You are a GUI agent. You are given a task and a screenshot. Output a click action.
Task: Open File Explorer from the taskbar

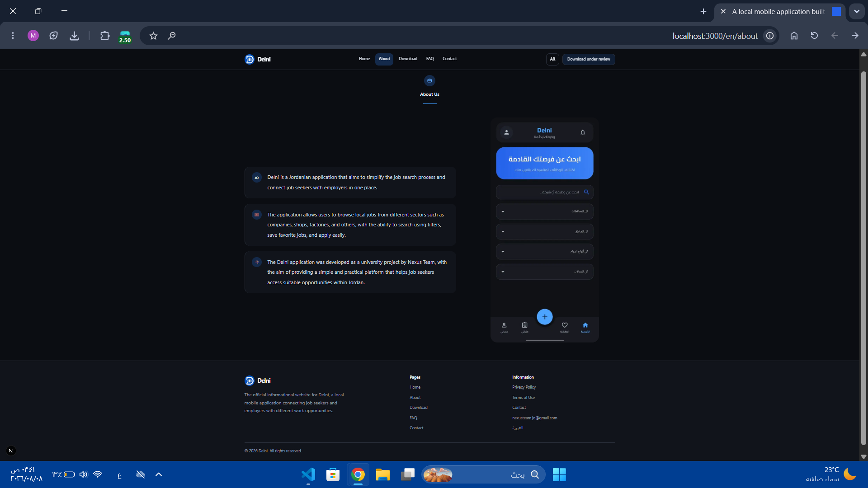(382, 474)
